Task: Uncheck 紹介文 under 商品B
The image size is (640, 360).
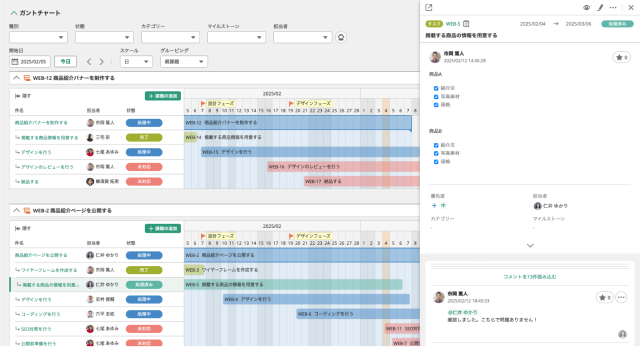Action: 436,145
